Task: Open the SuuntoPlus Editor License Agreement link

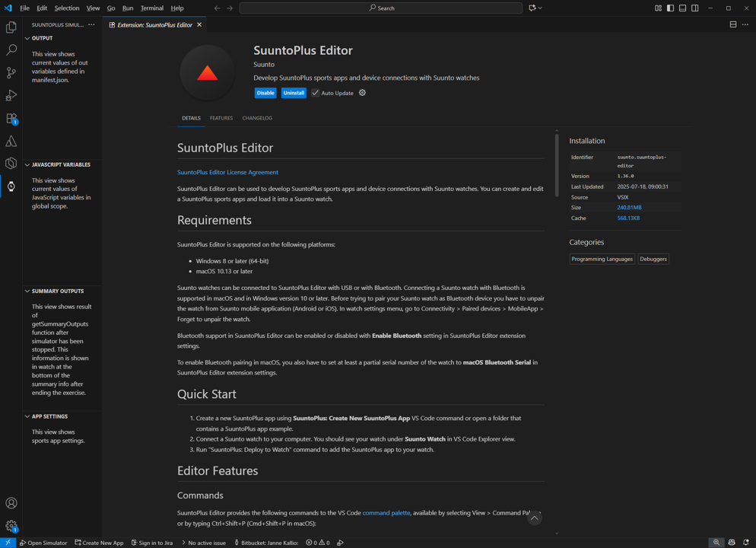Action: (x=227, y=172)
